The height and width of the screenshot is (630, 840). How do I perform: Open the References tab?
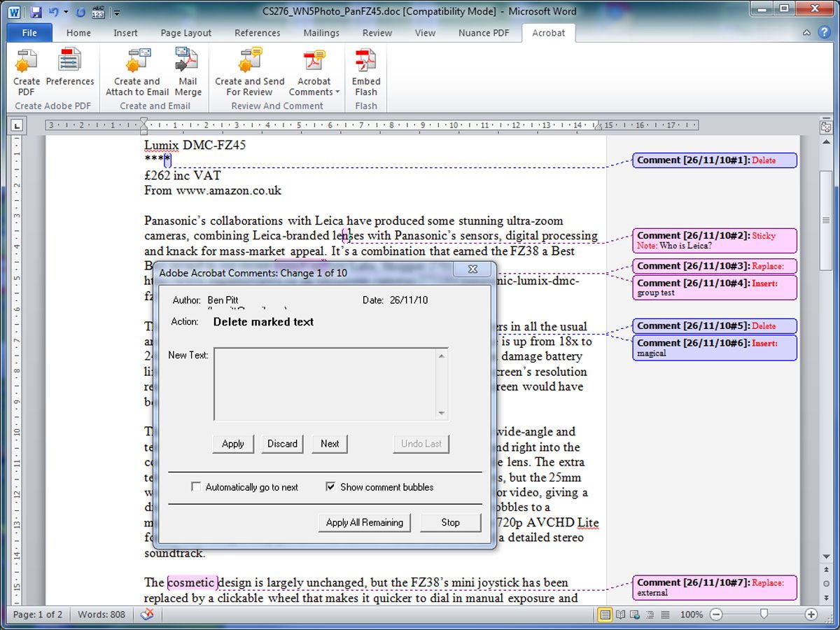tap(257, 33)
